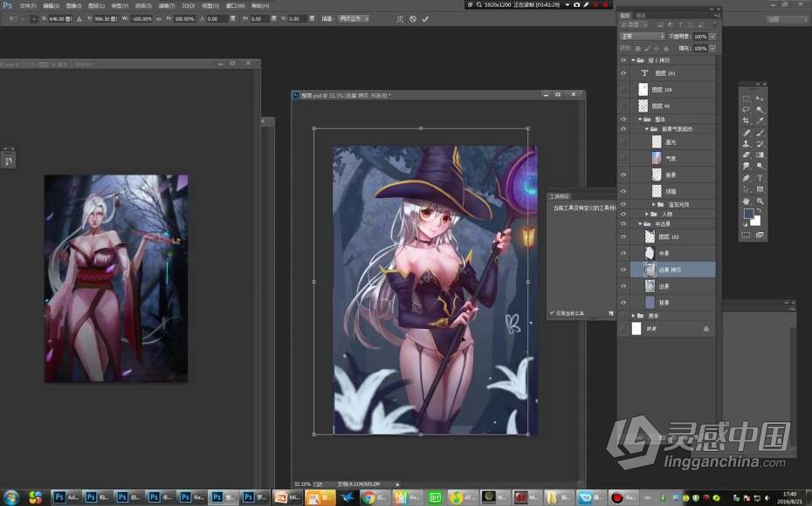Open the opacity slider dropdown arrow

click(712, 37)
